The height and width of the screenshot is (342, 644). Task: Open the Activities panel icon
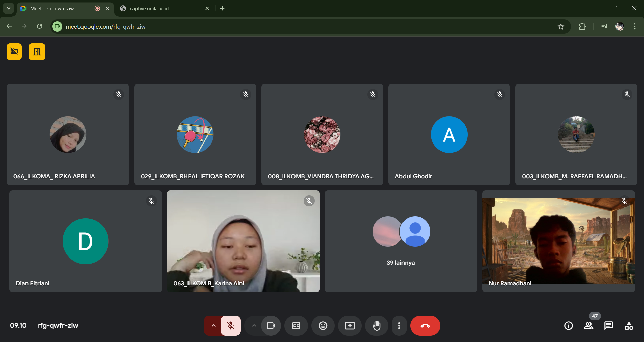click(629, 326)
